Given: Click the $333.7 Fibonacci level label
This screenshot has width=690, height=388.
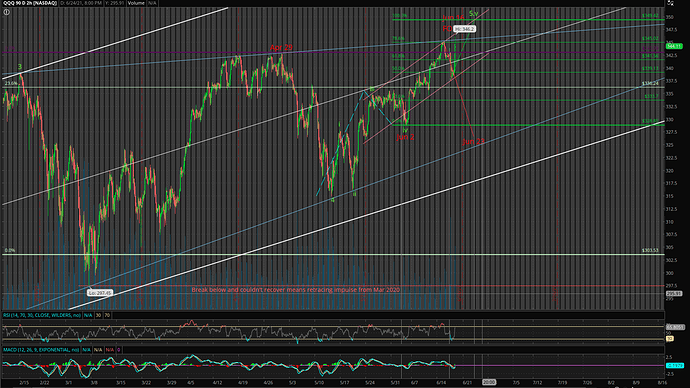Looking at the screenshot, I should point(651,96).
